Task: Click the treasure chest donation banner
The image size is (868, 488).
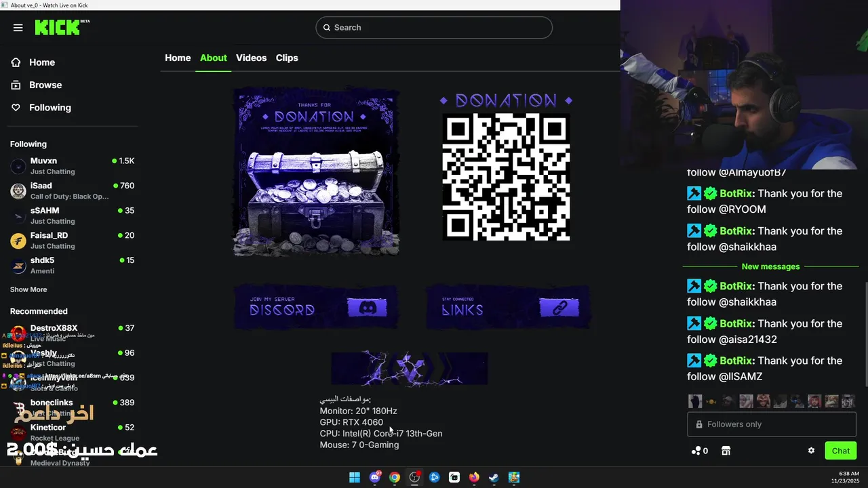Action: point(316,172)
